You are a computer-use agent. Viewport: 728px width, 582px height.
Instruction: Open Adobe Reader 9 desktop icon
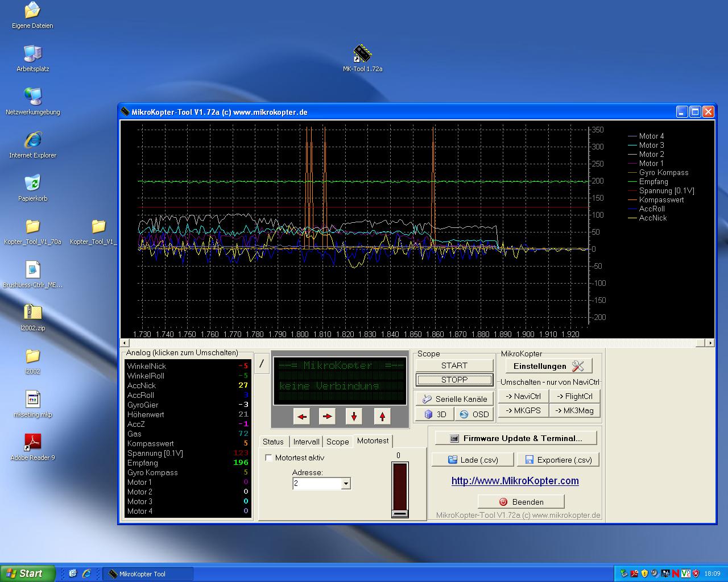(x=32, y=443)
